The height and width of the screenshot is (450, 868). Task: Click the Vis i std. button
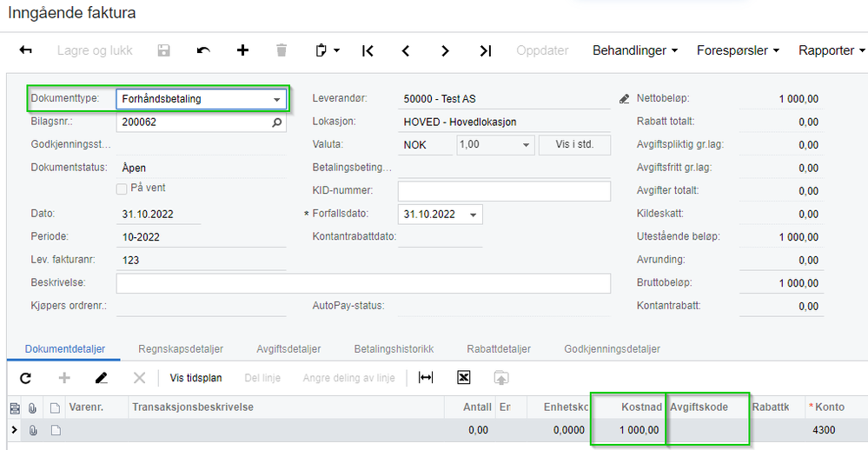coord(574,145)
